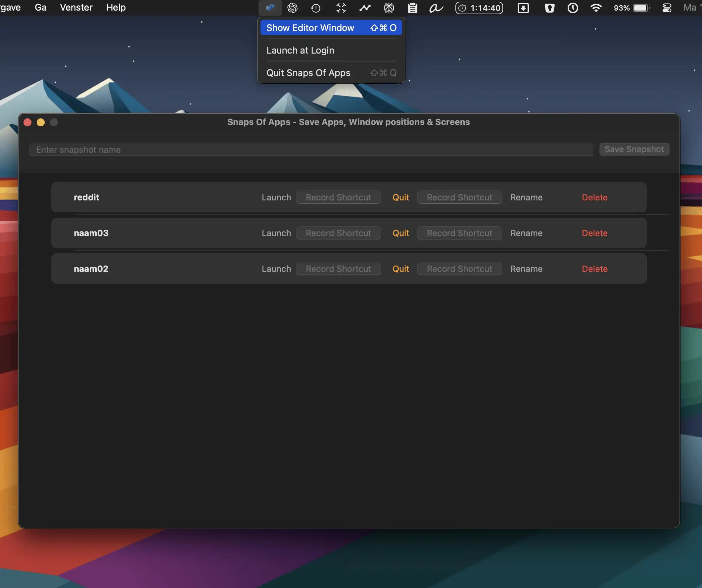Click the 1:14:40 timer in the menu bar

point(479,8)
